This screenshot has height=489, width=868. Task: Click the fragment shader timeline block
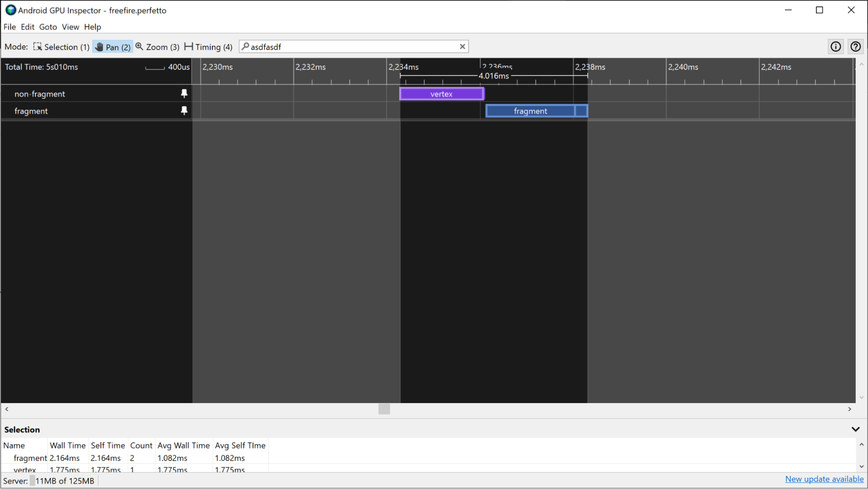[530, 111]
